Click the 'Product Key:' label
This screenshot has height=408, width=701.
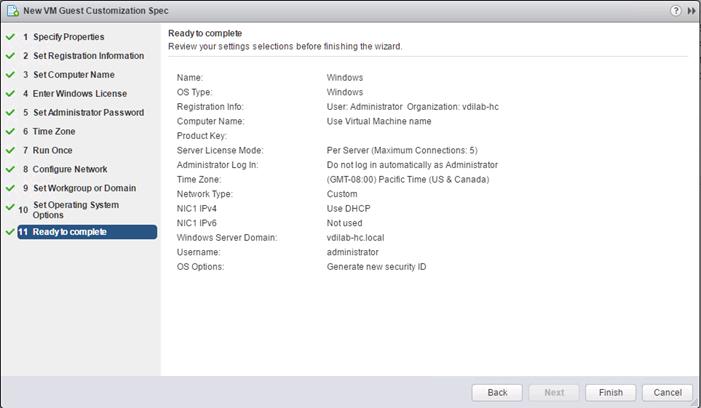[202, 136]
